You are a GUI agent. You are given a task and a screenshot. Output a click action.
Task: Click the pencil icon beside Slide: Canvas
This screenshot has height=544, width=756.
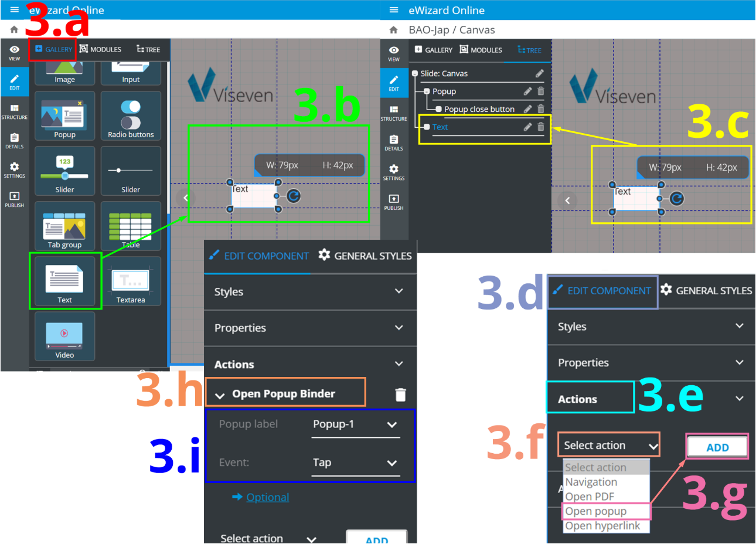539,73
